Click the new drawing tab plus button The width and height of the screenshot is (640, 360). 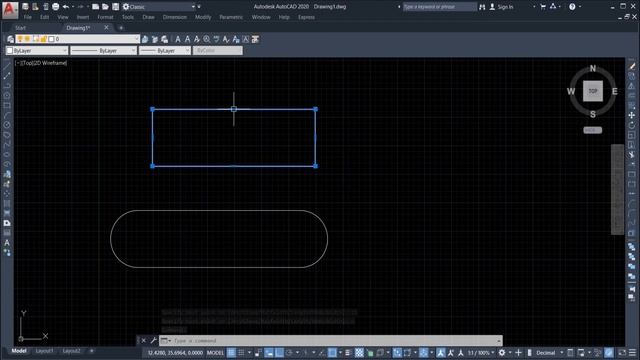click(x=121, y=28)
